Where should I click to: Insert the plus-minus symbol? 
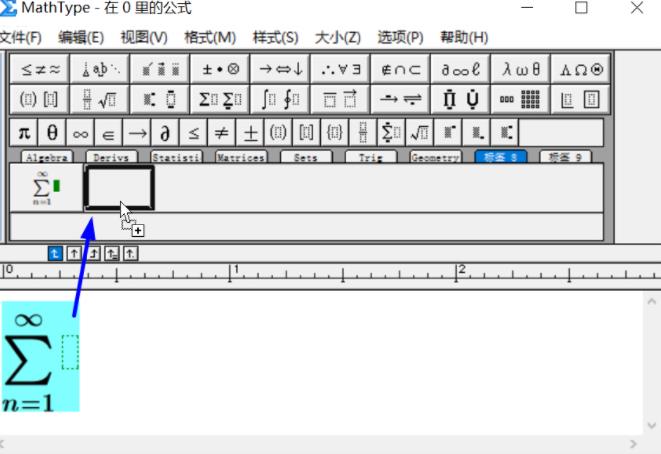pos(251,133)
